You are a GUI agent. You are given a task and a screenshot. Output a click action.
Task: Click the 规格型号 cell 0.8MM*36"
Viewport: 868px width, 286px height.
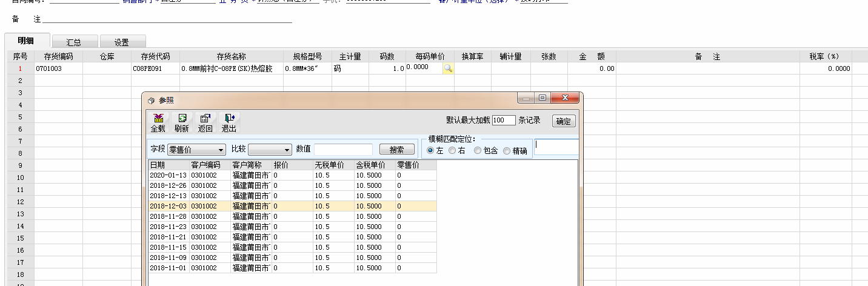pos(307,68)
